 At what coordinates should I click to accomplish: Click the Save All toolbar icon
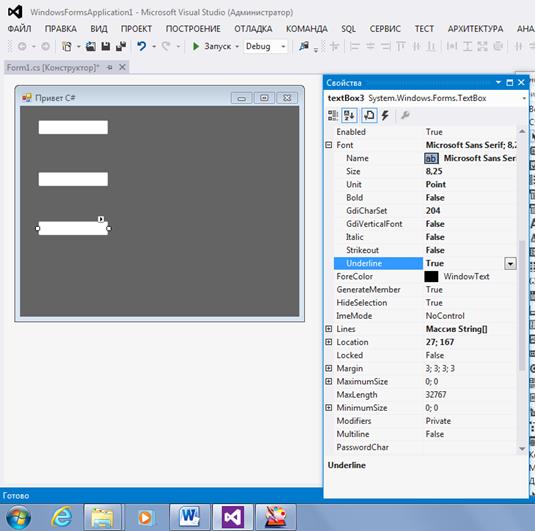point(121,46)
